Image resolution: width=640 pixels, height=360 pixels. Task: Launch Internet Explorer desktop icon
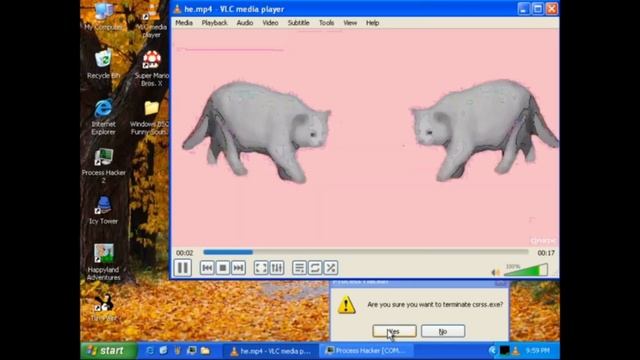pyautogui.click(x=103, y=116)
